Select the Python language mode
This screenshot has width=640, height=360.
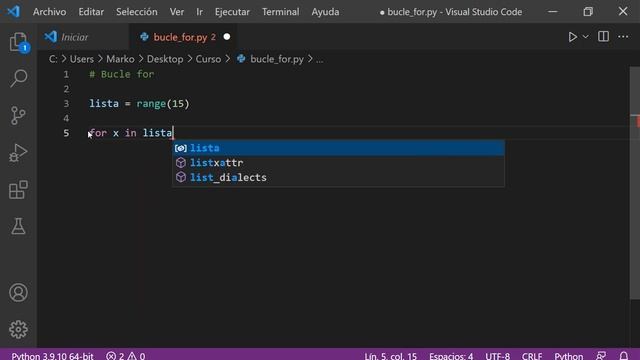tap(569, 356)
